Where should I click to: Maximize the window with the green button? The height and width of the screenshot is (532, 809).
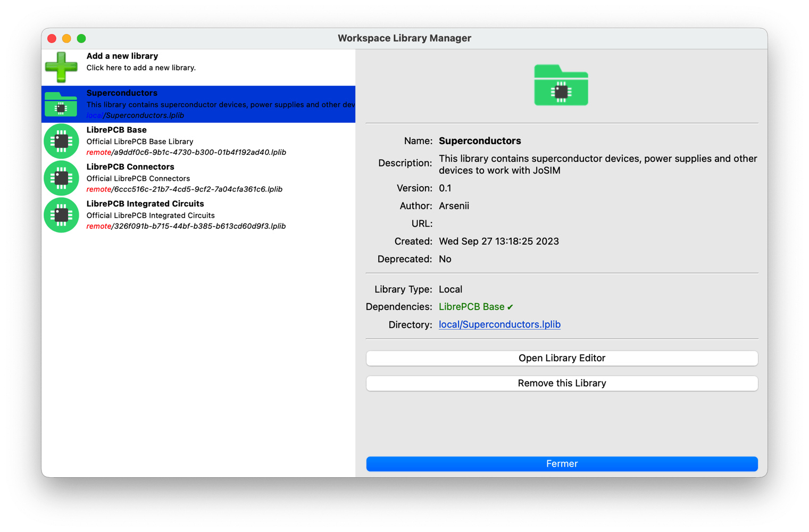coord(81,38)
